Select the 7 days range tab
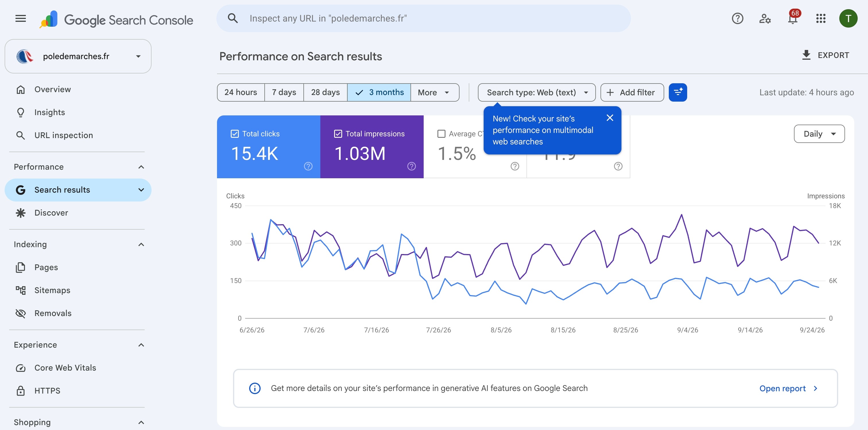 284,92
